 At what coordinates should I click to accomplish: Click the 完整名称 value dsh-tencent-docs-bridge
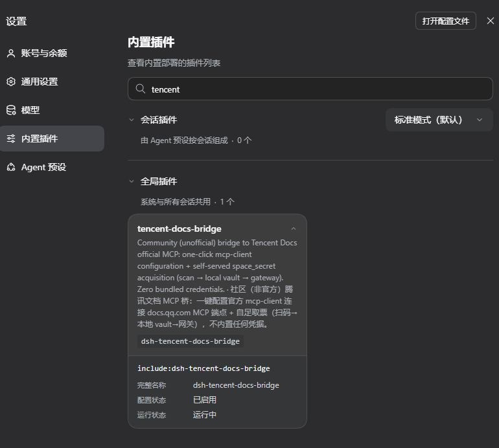pos(236,385)
